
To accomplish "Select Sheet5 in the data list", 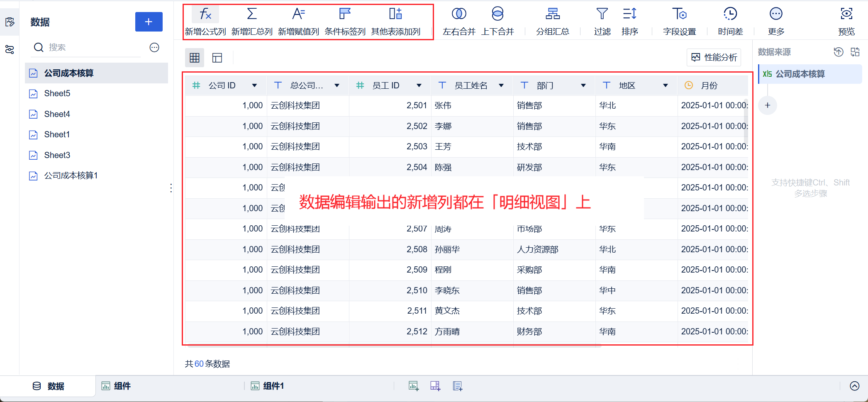I will click(x=96, y=93).
